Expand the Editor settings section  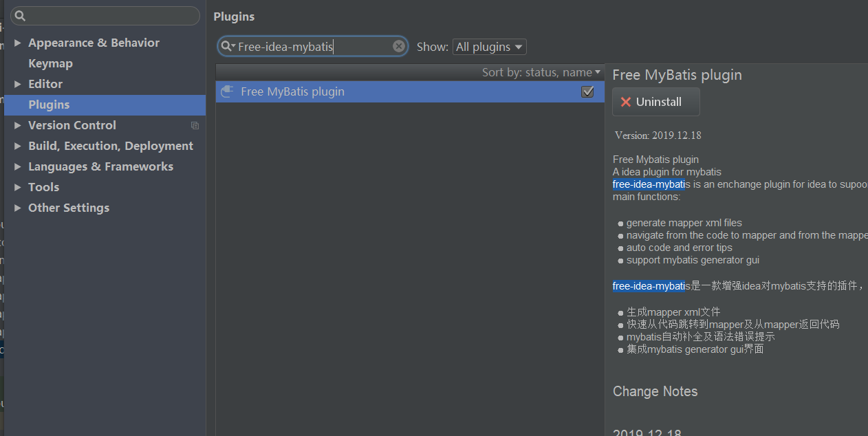click(18, 84)
